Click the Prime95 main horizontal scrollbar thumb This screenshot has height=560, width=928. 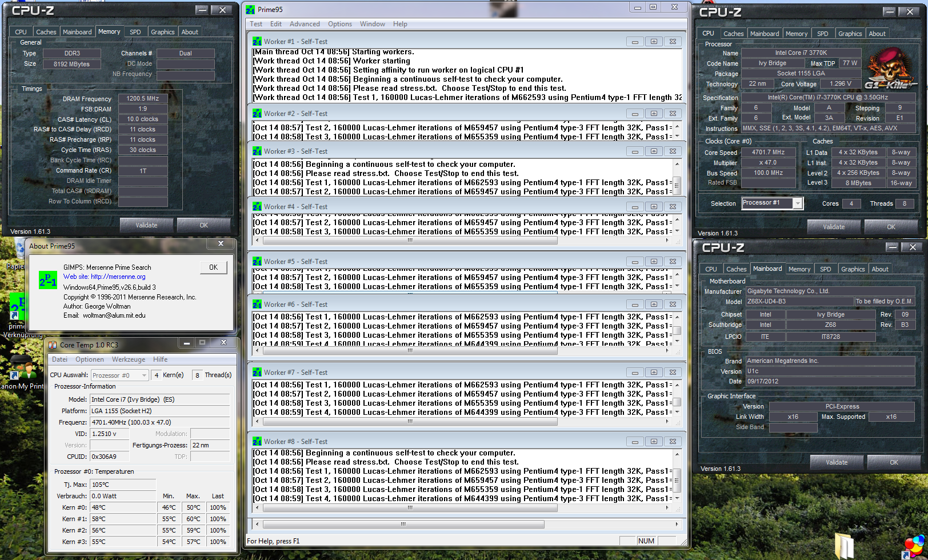tap(403, 524)
